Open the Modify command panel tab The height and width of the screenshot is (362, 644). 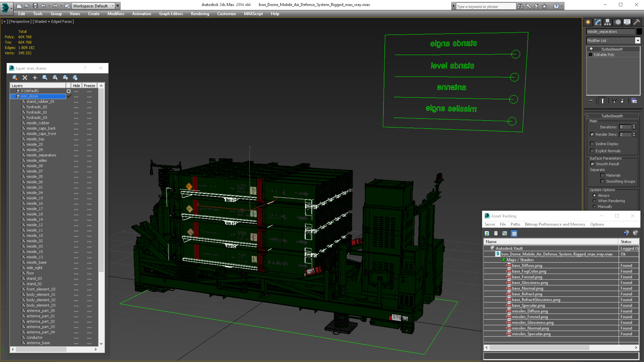tap(598, 22)
